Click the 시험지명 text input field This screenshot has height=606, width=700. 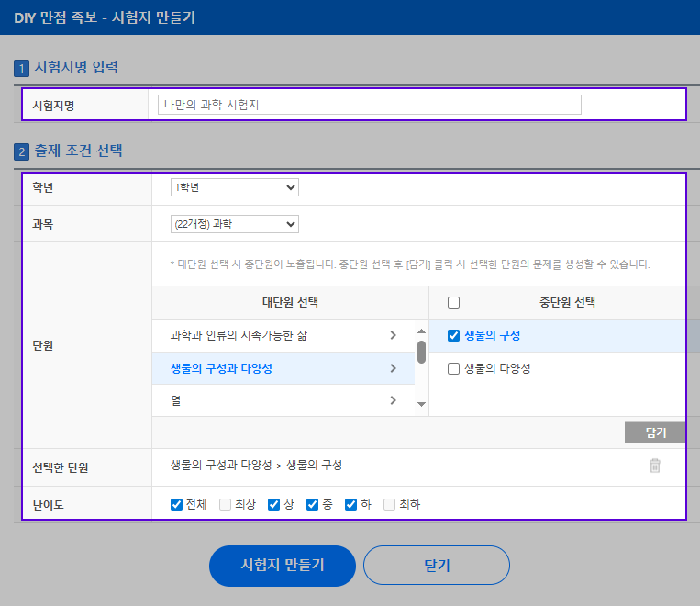tap(369, 106)
